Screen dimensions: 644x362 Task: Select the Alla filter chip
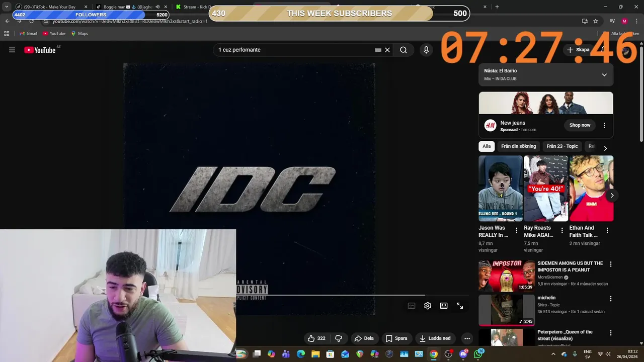[487, 146]
